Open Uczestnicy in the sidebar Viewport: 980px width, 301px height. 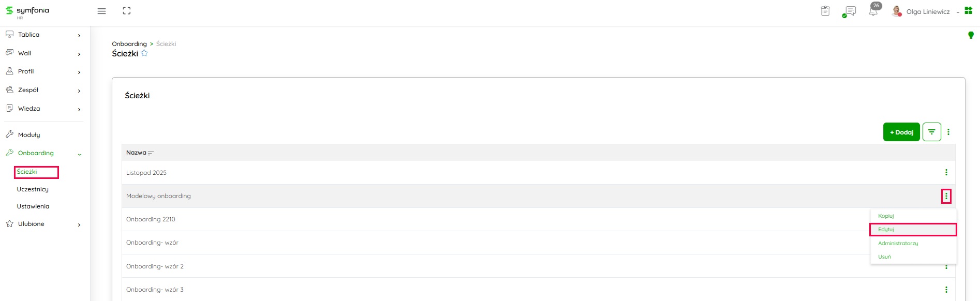pos(33,189)
